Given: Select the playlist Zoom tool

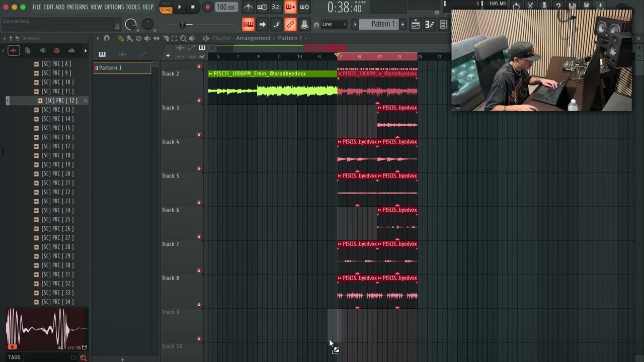Looking at the screenshot, I should (x=183, y=38).
